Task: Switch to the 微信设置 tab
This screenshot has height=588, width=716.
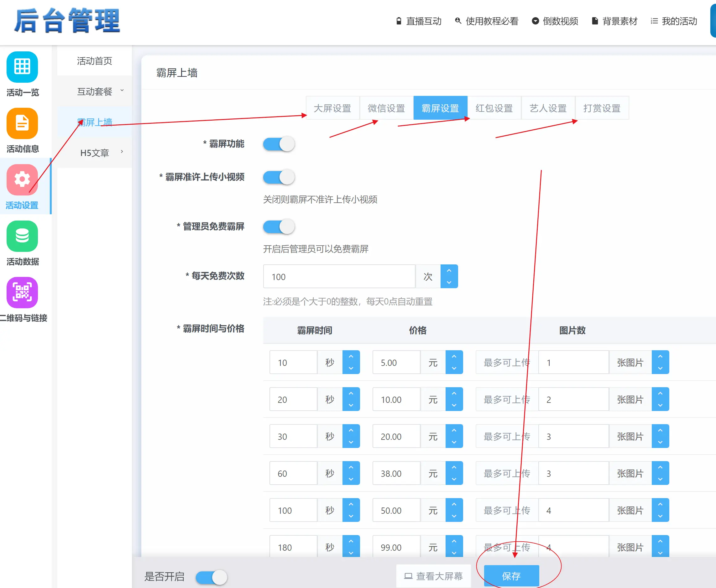Action: pos(386,108)
